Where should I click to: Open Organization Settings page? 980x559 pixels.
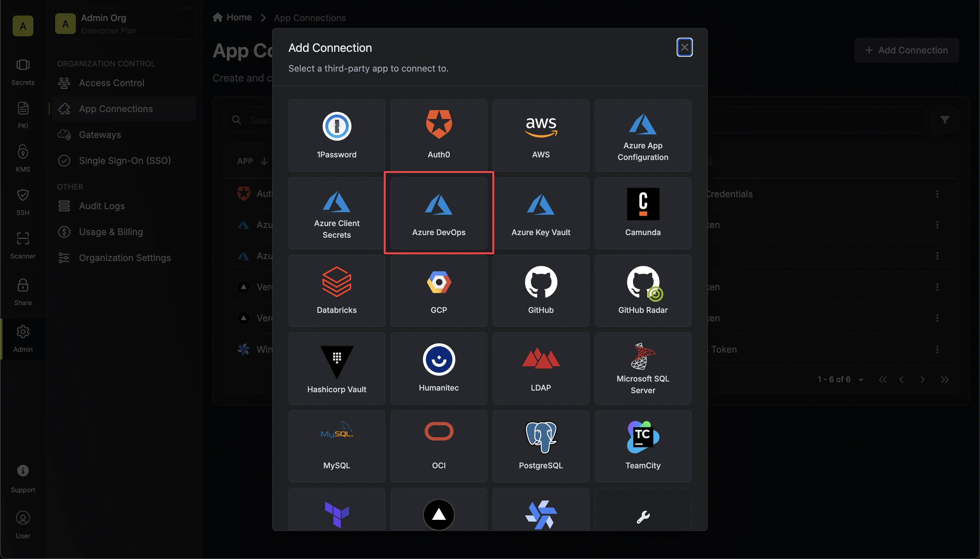124,257
